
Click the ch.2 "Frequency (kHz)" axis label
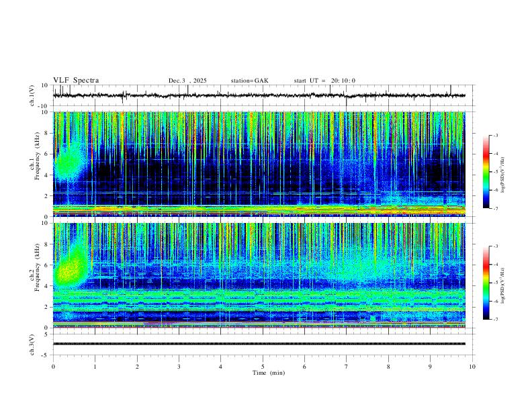pyautogui.click(x=37, y=267)
